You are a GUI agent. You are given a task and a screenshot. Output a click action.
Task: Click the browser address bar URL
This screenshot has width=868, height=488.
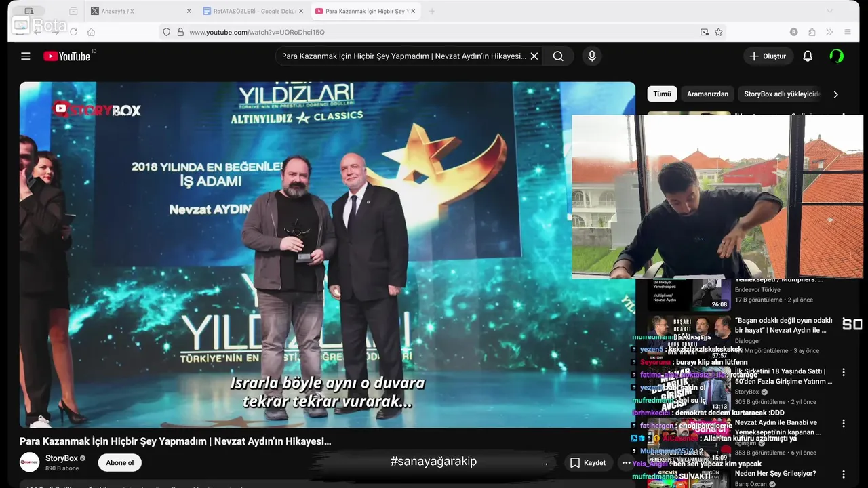coord(256,32)
